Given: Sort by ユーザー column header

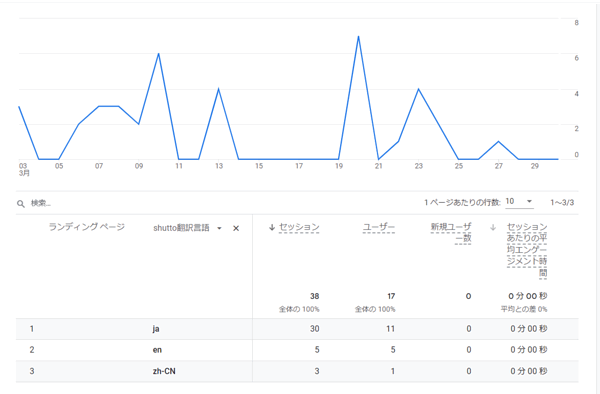Looking at the screenshot, I should pyautogui.click(x=378, y=227).
